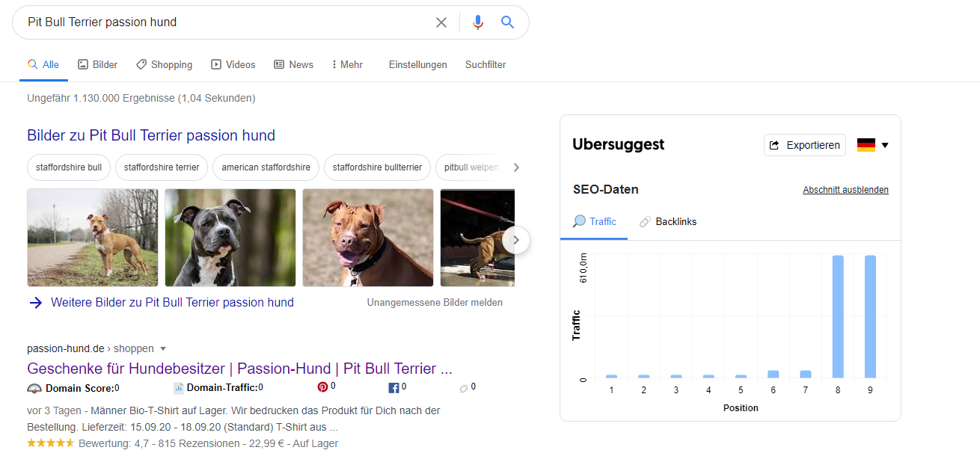Open the Bilder search tab

(98, 65)
